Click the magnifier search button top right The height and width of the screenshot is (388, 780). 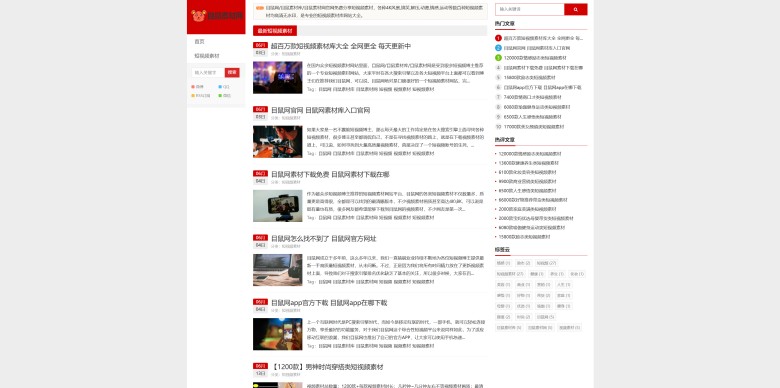pyautogui.click(x=576, y=9)
